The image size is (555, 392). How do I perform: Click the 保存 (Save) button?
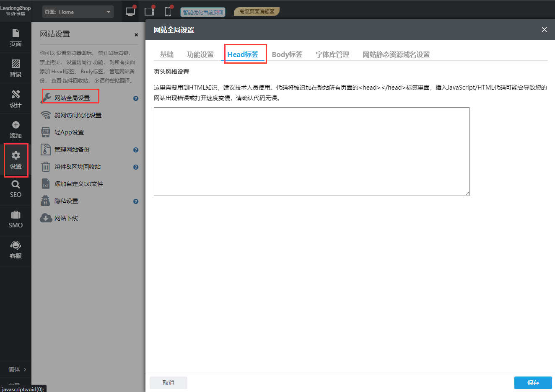click(533, 383)
